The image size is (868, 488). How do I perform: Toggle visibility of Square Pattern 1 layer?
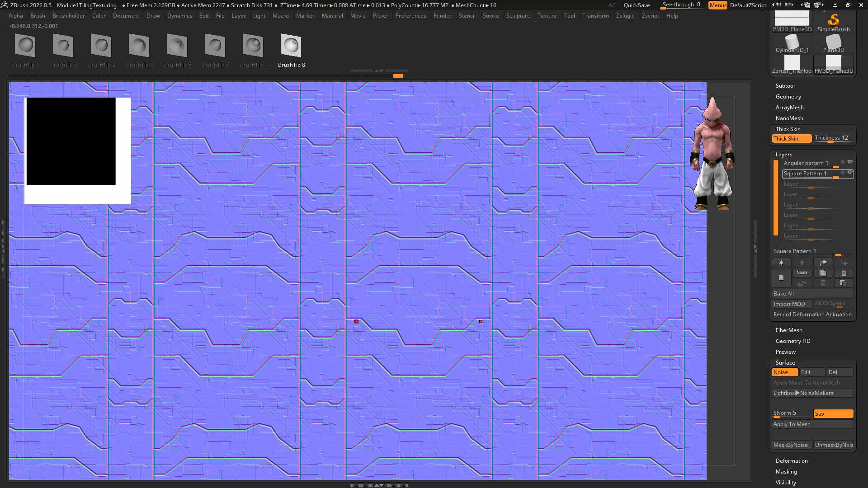point(850,172)
